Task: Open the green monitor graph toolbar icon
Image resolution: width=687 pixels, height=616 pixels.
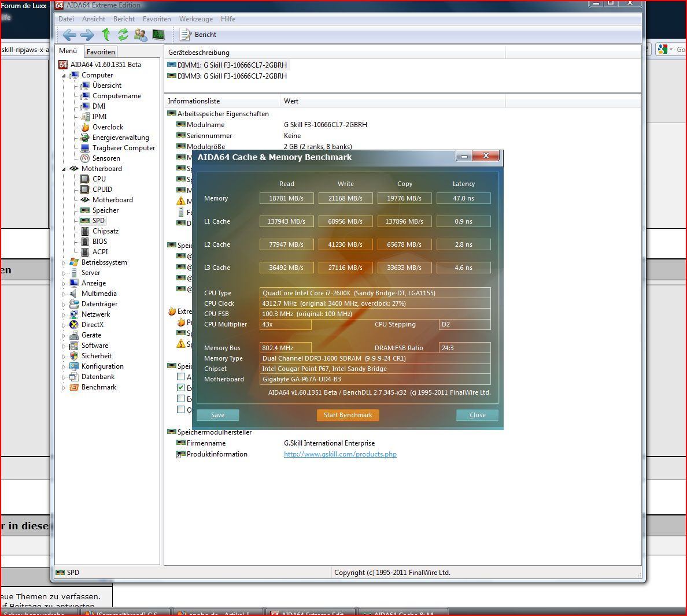Action: click(x=158, y=35)
